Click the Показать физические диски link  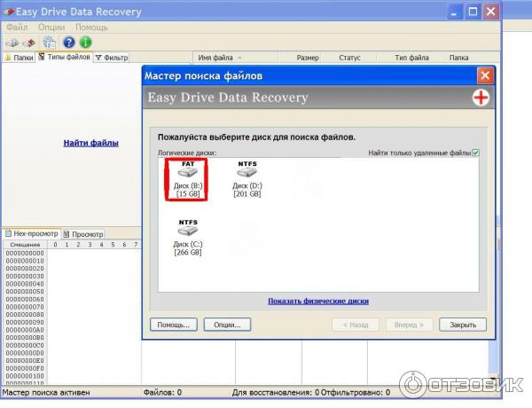(318, 301)
